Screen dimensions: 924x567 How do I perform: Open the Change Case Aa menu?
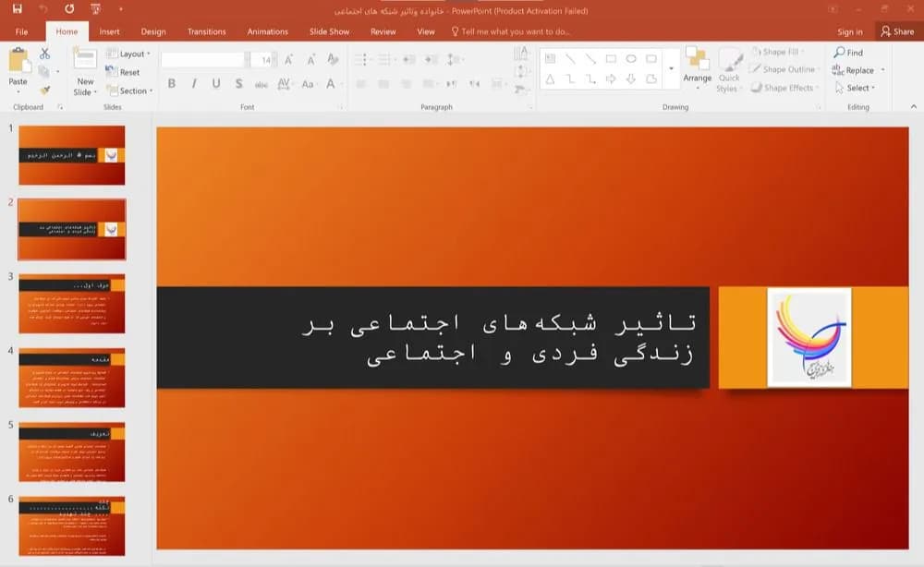click(x=309, y=84)
